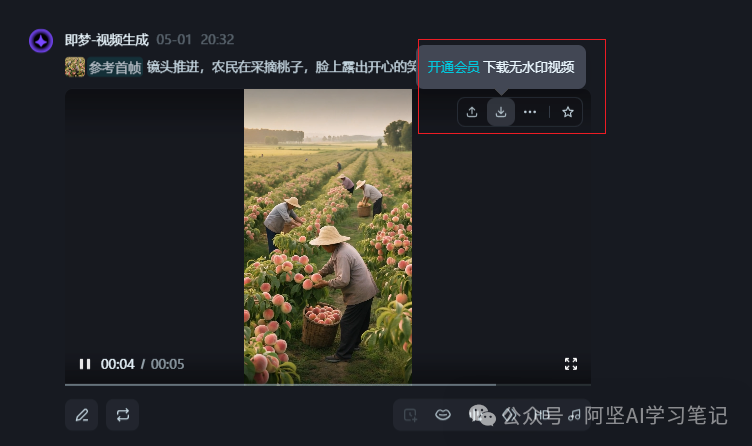The image size is (752, 446).
Task: Click the share/upload icon above the video
Action: [x=472, y=112]
